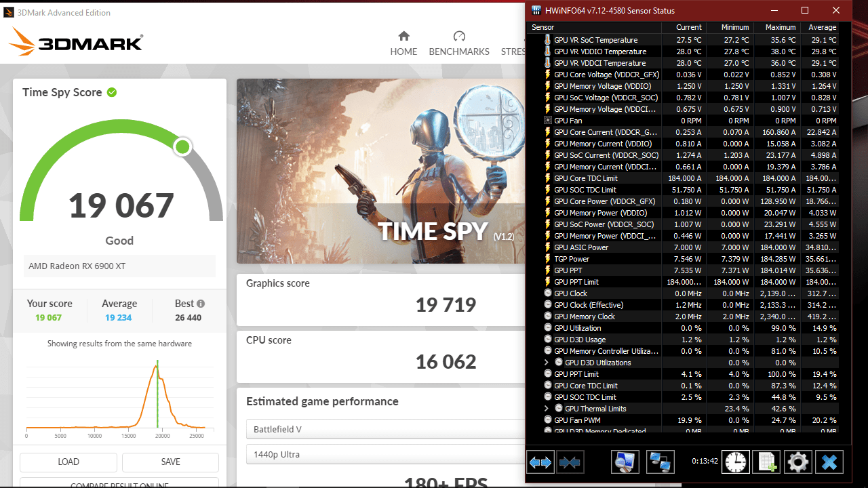Click the Best score info icon
Viewport: 868px width, 488px height.
201,304
